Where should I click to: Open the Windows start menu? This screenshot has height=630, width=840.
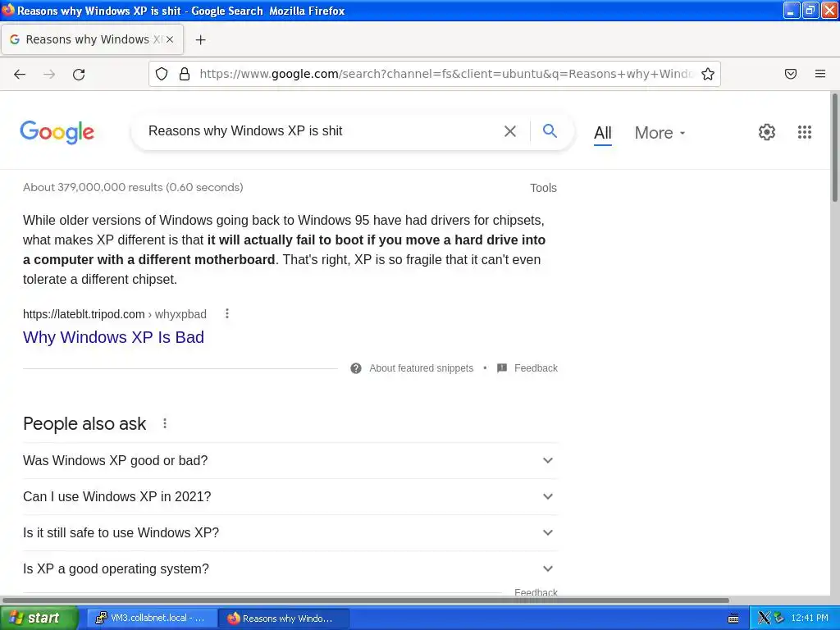tap(39, 618)
